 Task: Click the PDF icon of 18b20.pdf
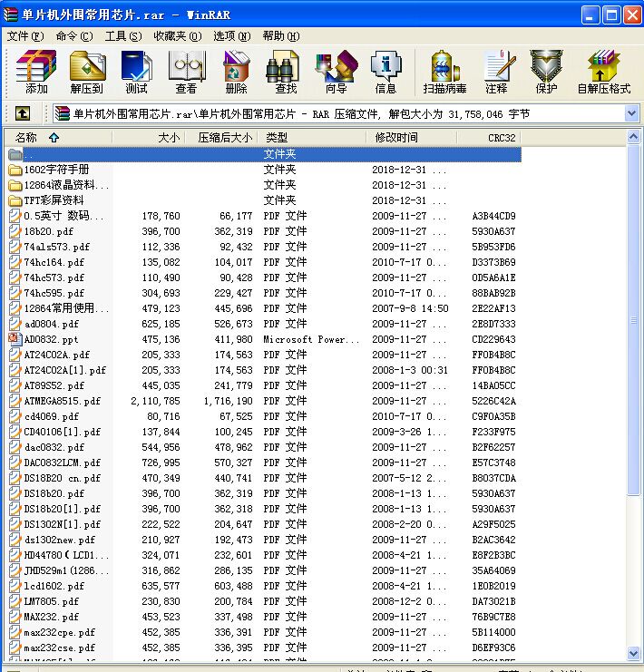click(15, 231)
